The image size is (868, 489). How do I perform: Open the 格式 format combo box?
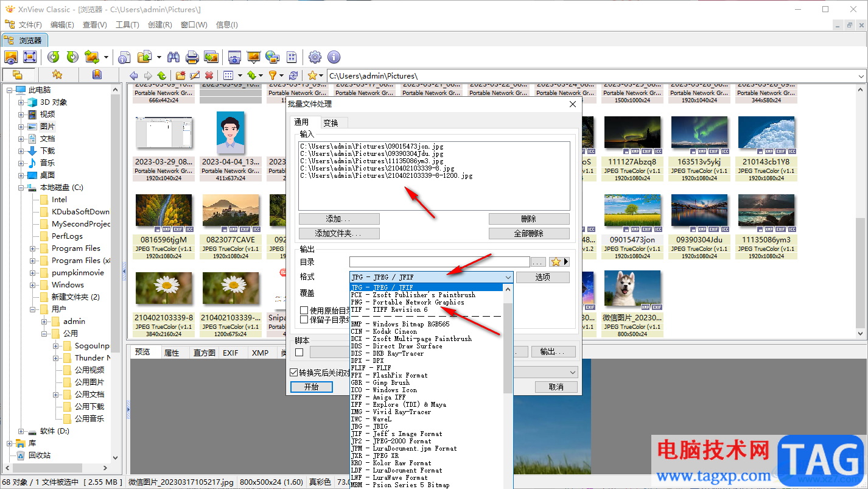coord(432,277)
